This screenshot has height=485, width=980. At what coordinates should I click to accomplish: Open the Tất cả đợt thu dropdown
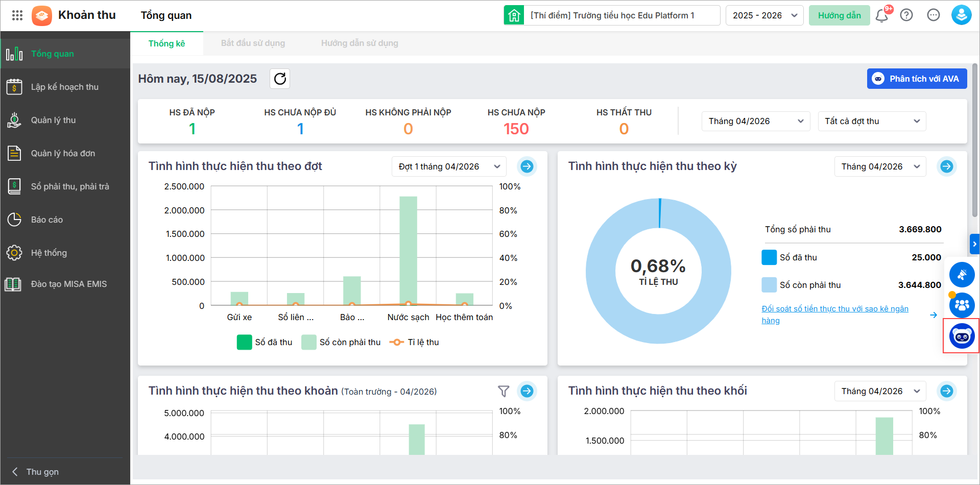[872, 121]
